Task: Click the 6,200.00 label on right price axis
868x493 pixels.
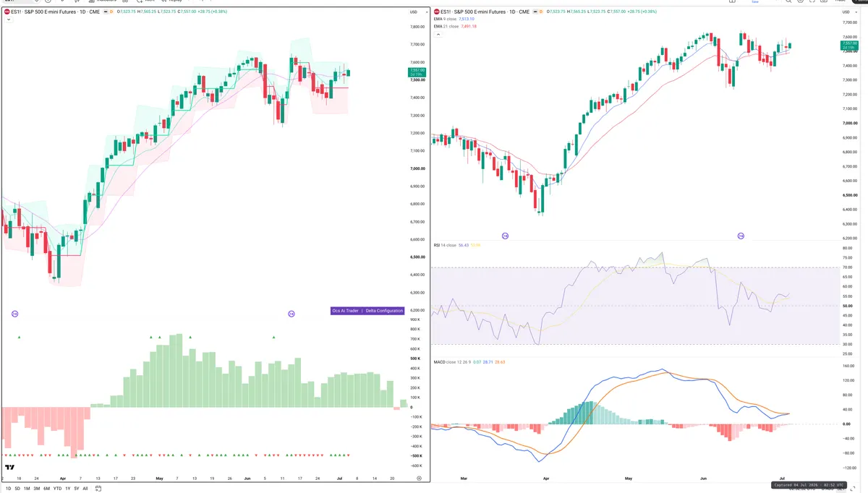Action: click(x=850, y=238)
